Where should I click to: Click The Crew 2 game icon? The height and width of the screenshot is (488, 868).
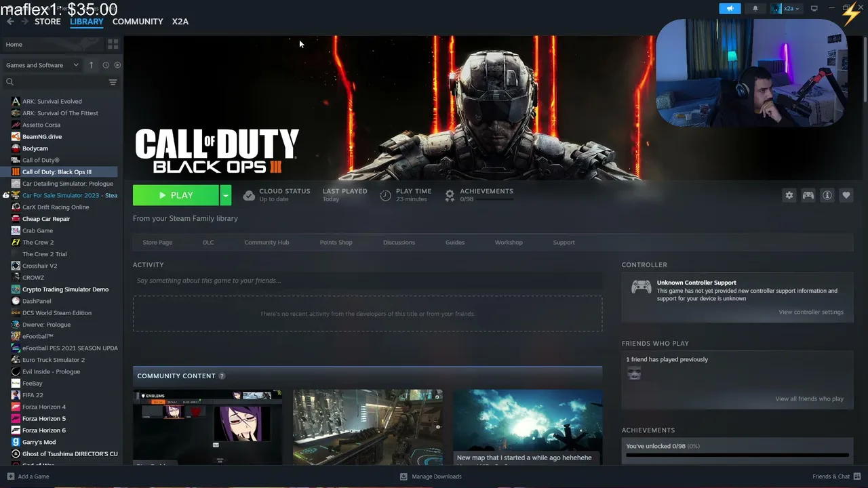(x=16, y=243)
